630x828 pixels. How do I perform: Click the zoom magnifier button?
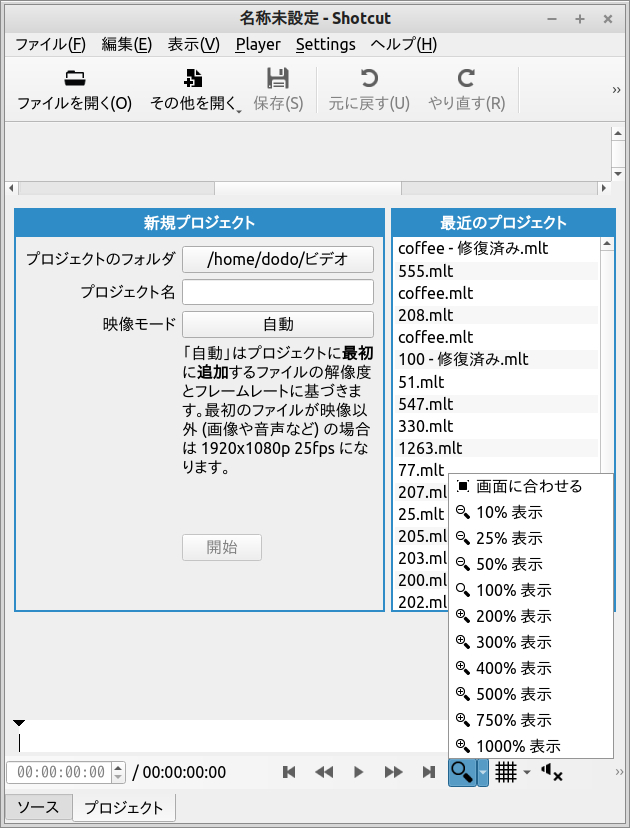pos(462,773)
